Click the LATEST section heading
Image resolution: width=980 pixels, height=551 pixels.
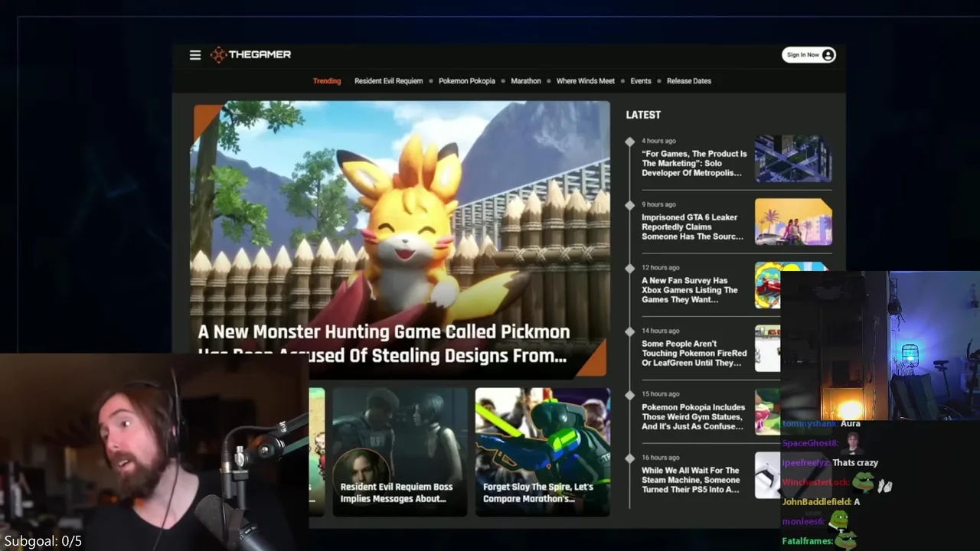coord(643,115)
